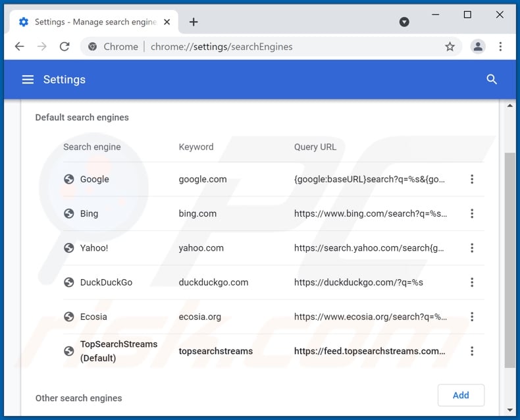
Task: Open more actions for DuckDuckGo search engine
Action: coord(471,282)
